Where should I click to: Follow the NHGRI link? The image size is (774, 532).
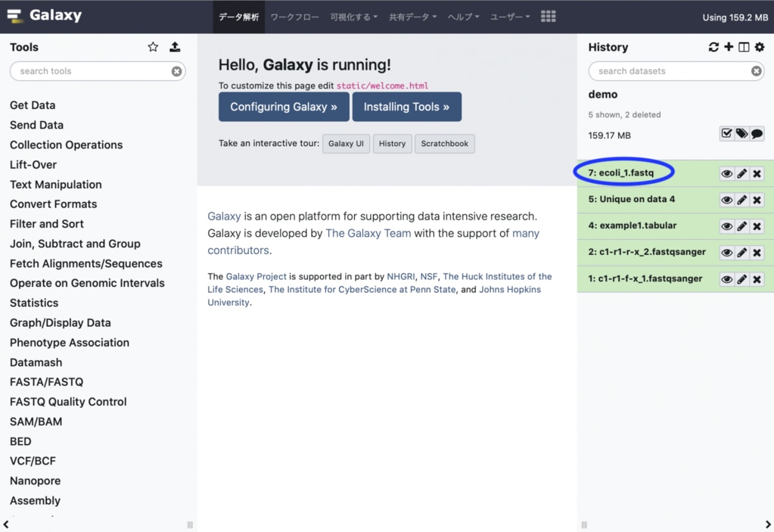(x=401, y=276)
